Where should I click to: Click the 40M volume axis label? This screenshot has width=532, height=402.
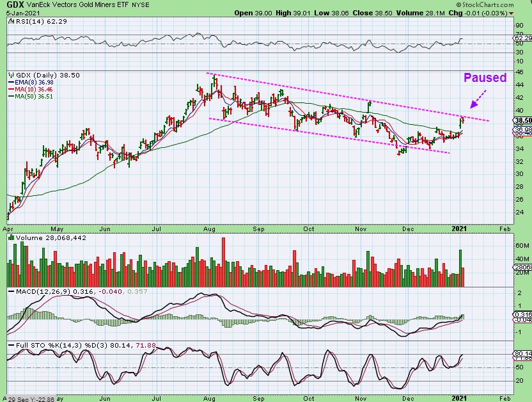(522, 259)
